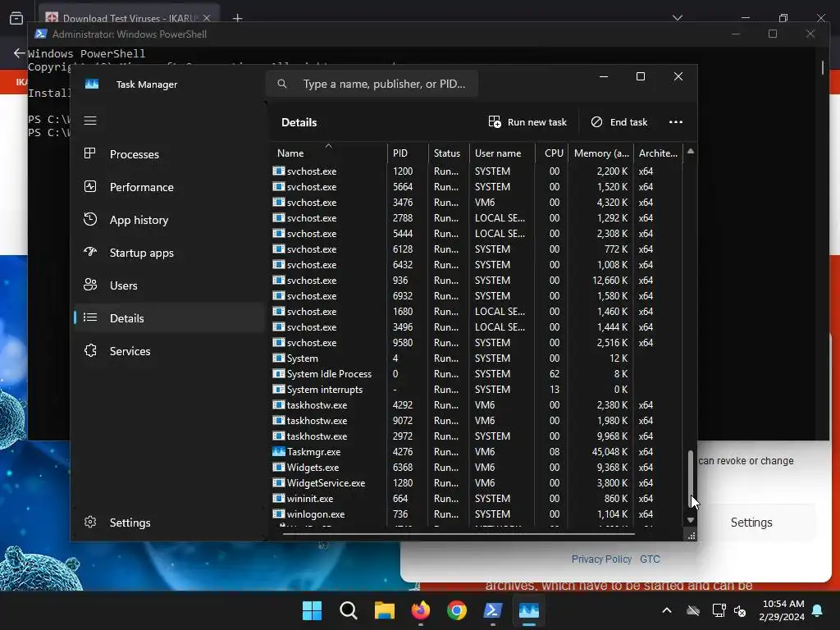
Task: Open taskbar Search
Action: pyautogui.click(x=348, y=610)
